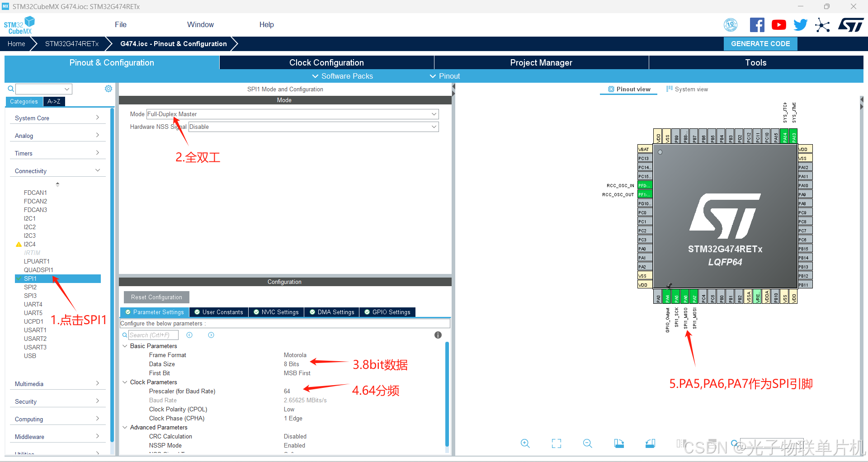Select the FDCAN1 peripheral

pyautogui.click(x=35, y=193)
